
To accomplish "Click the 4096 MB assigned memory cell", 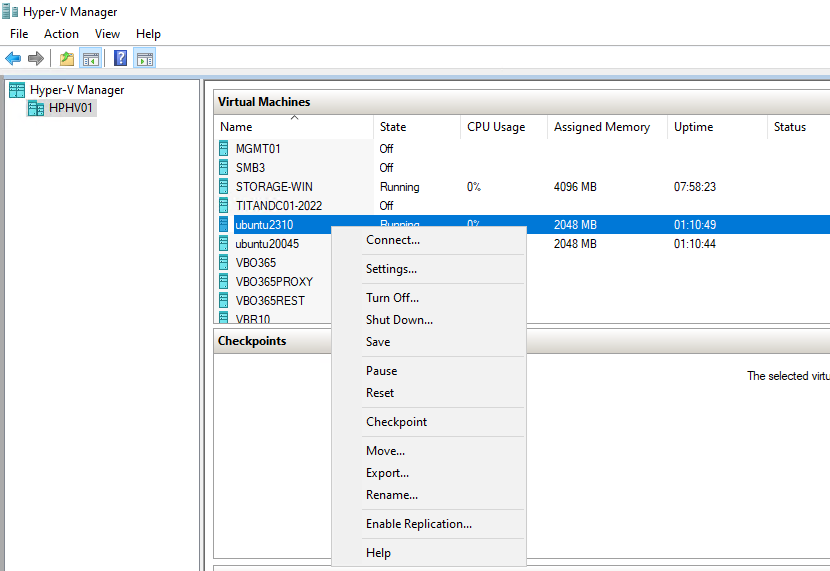I will pos(575,187).
